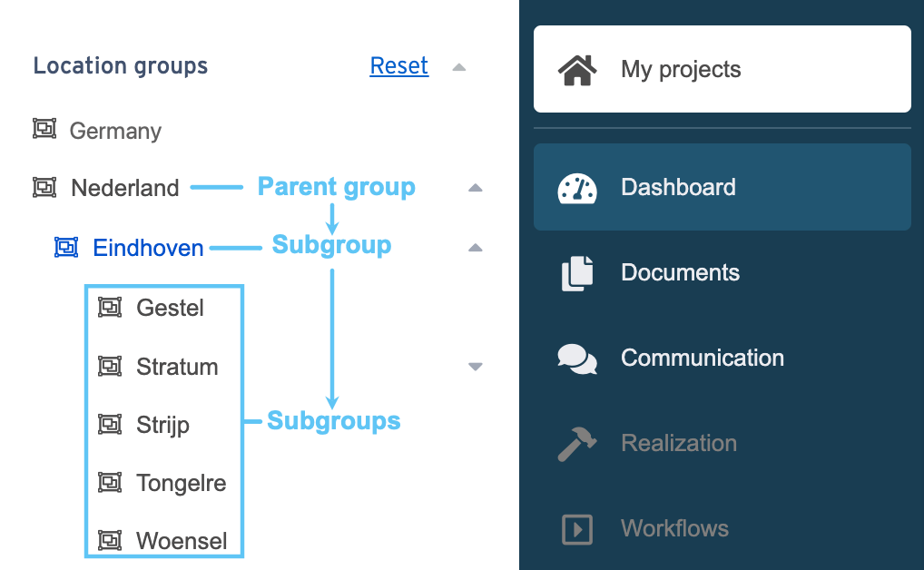Image resolution: width=924 pixels, height=570 pixels.
Task: Open the Communication menu item
Action: [702, 359]
